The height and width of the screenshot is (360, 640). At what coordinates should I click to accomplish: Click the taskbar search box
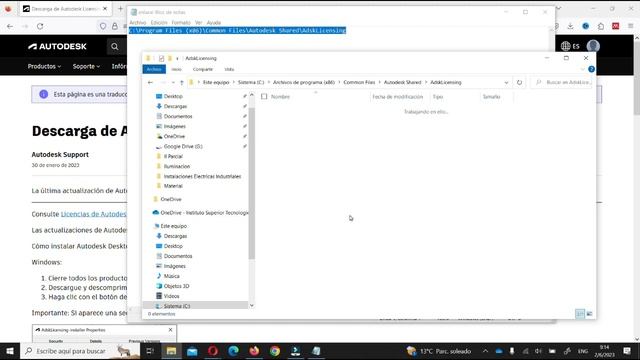point(80,351)
